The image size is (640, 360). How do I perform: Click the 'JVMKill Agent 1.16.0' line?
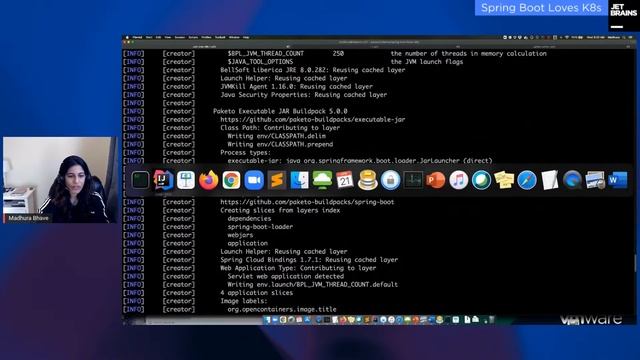tap(296, 87)
